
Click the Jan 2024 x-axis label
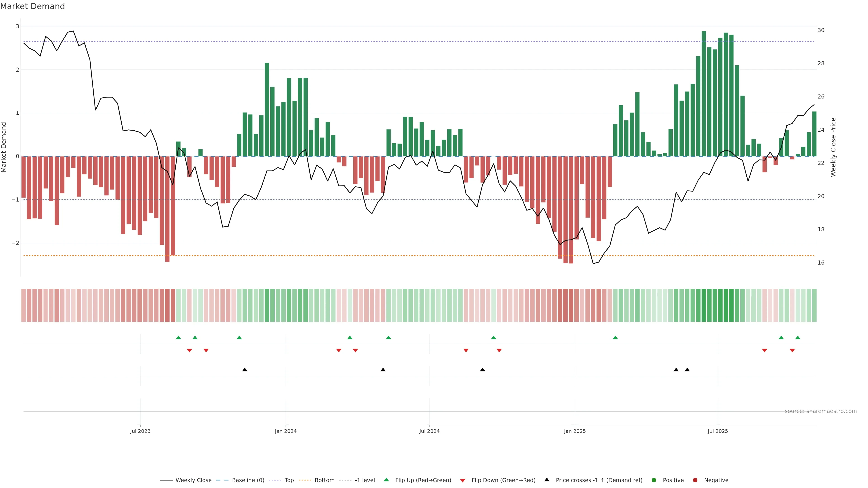click(x=285, y=432)
